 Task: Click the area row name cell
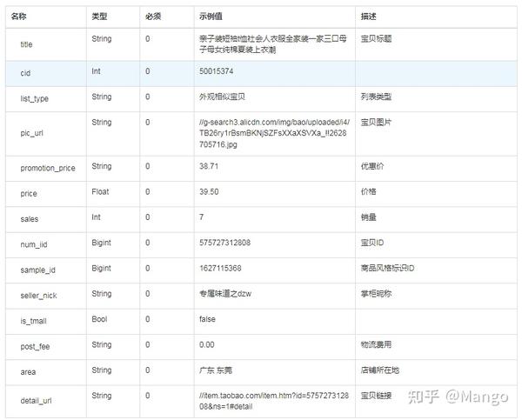click(46, 372)
